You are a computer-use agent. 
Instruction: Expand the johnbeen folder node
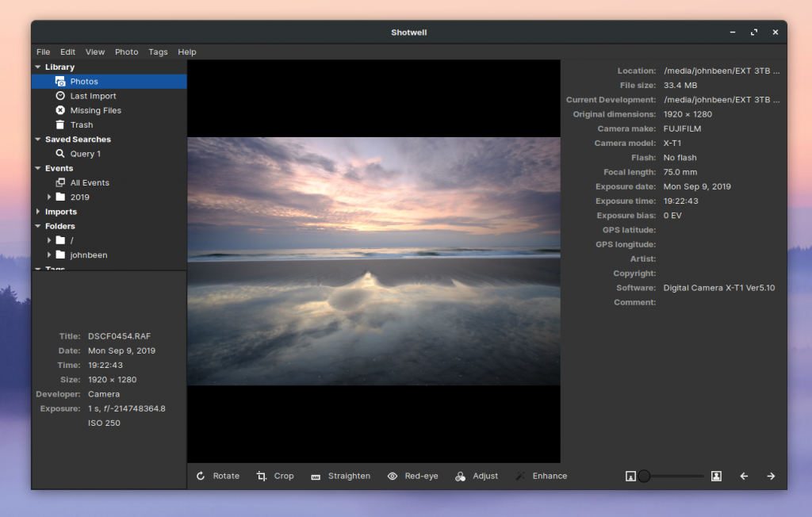point(48,255)
